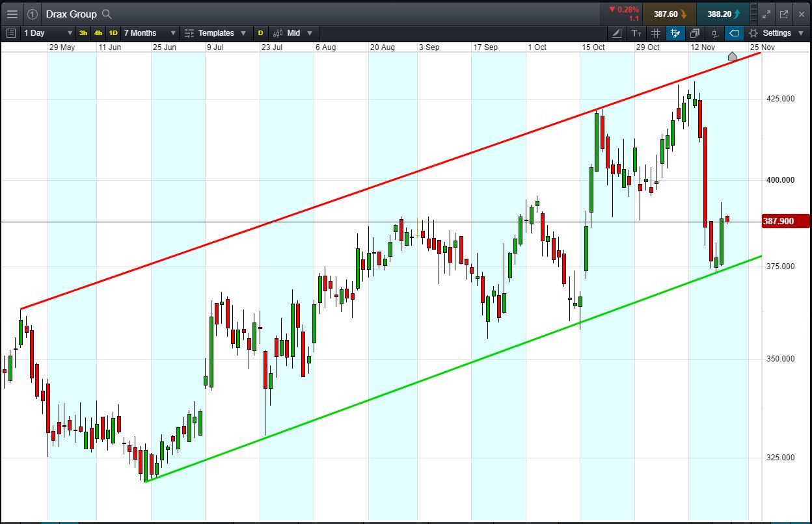The width and height of the screenshot is (812, 524).
Task: Click the Drax Group instrument title
Action: click(x=71, y=14)
